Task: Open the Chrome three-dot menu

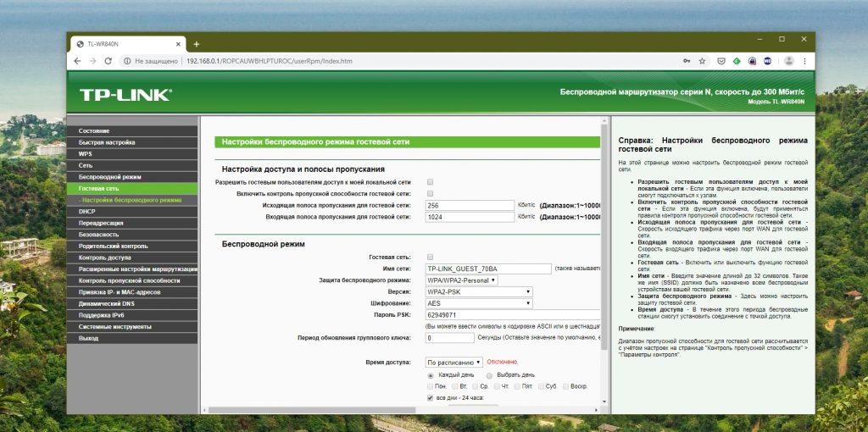Action: [x=806, y=61]
